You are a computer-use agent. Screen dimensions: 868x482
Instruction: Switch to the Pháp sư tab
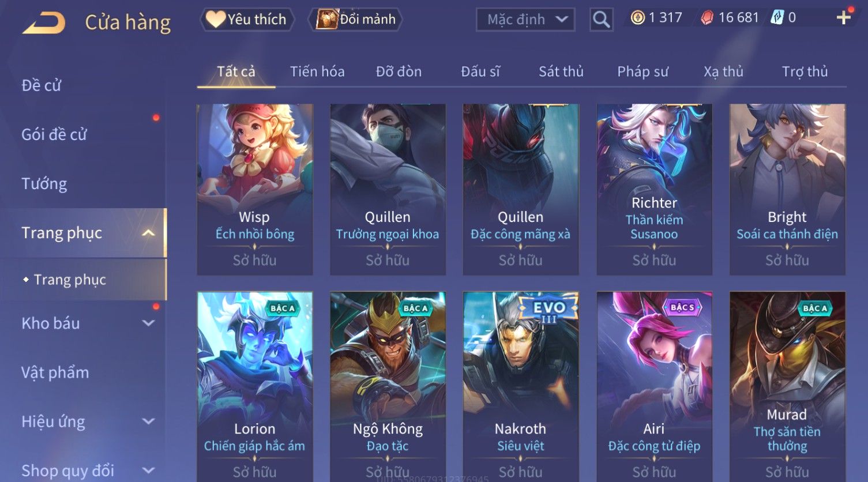pyautogui.click(x=642, y=71)
